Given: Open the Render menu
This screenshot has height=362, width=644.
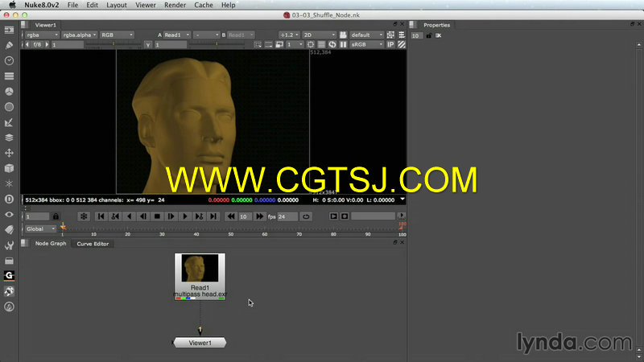Looking at the screenshot, I should (x=175, y=5).
